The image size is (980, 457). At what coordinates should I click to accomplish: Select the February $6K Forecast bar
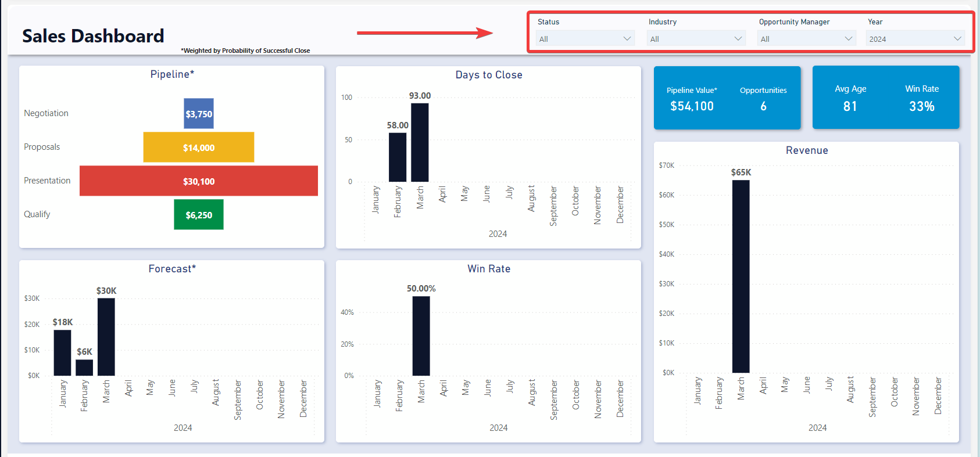tap(84, 368)
